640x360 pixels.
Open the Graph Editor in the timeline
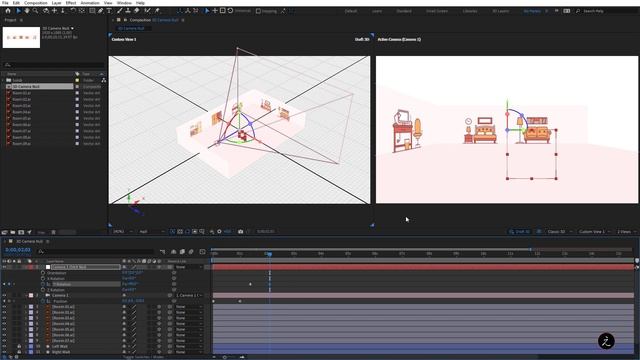click(202, 251)
